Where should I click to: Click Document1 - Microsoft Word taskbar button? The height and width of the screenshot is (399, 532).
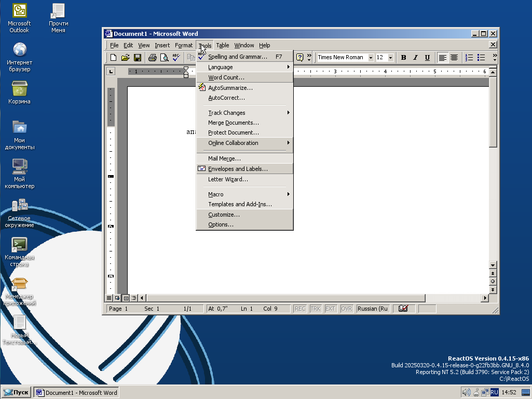point(77,392)
